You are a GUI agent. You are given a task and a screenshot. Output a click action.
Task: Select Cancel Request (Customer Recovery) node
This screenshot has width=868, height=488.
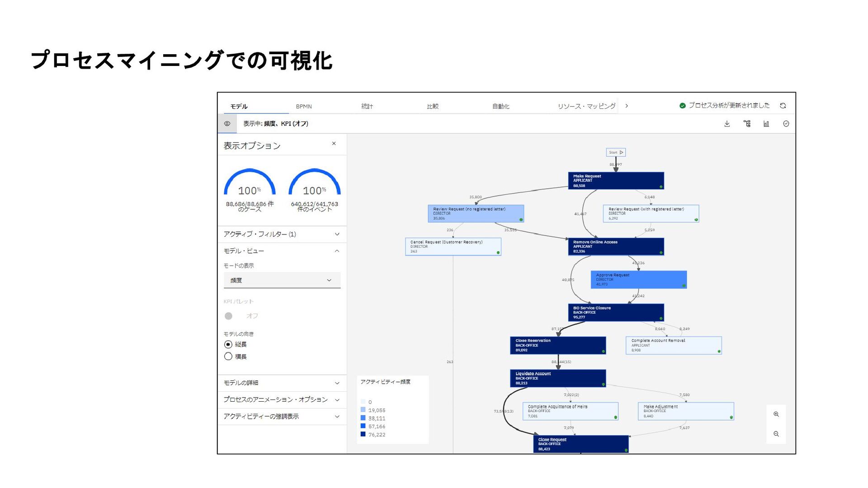click(453, 247)
